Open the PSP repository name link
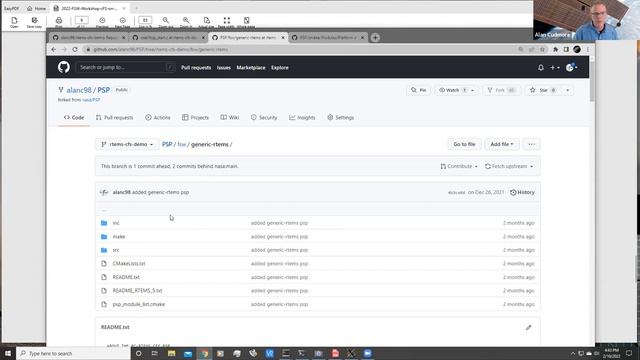Screen dimensions: 640x360 [x=104, y=90]
